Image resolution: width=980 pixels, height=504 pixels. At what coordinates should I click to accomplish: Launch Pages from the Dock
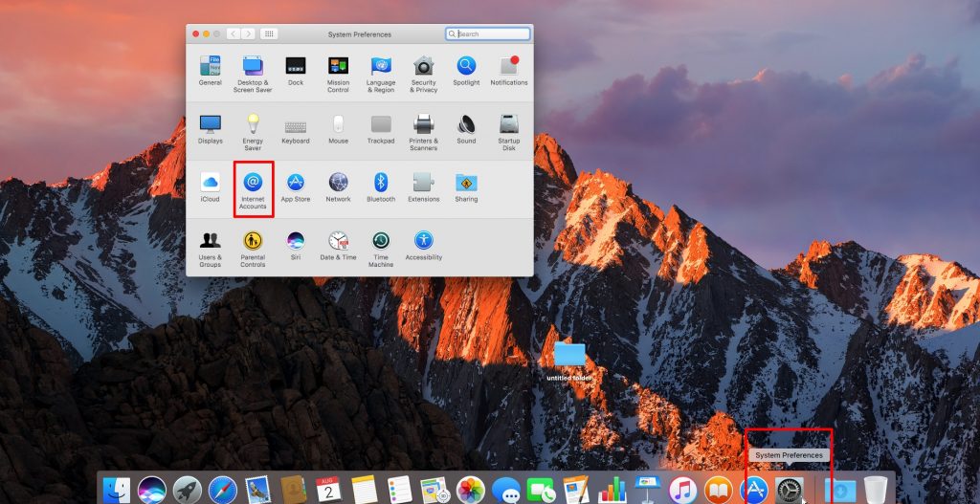point(576,491)
